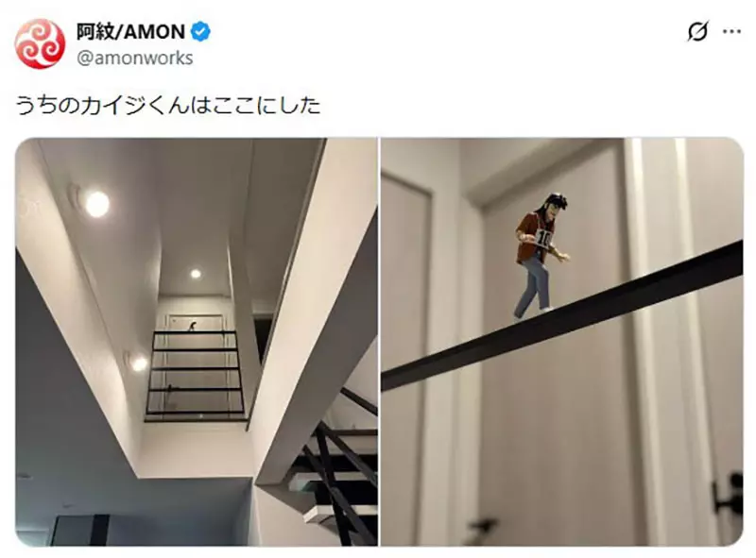Viewport: 756px width, 558px height.
Task: Open the right Kaiji figure photo
Action: (562, 342)
